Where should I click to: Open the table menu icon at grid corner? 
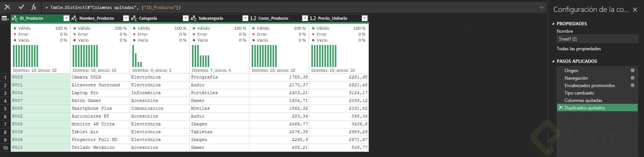[x=5, y=18]
